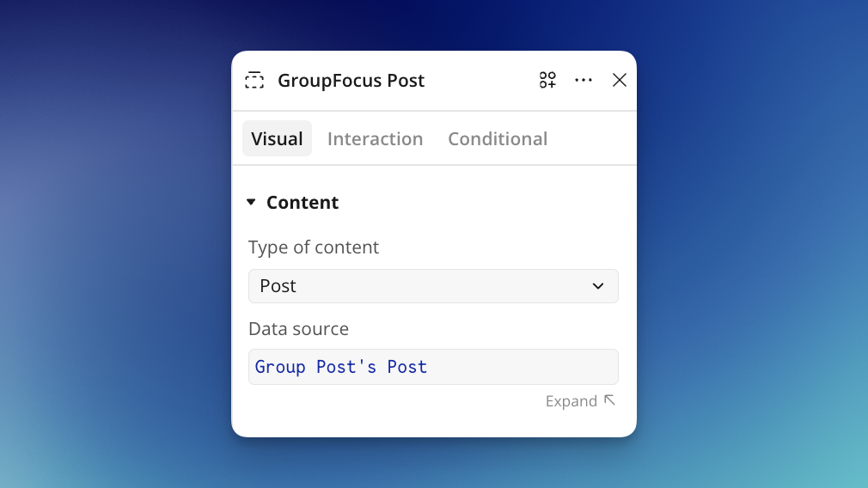Viewport: 868px width, 488px height.
Task: Switch to the Interaction tab
Action: coord(376,138)
